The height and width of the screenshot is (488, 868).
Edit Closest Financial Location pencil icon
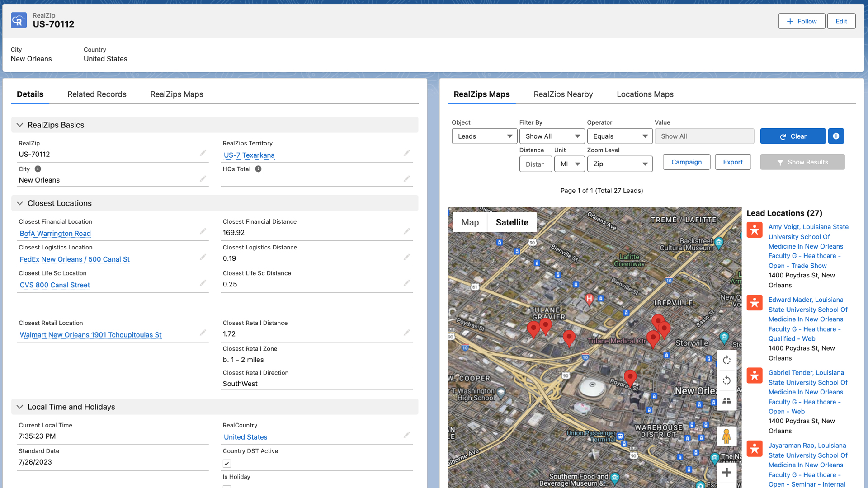pos(203,231)
